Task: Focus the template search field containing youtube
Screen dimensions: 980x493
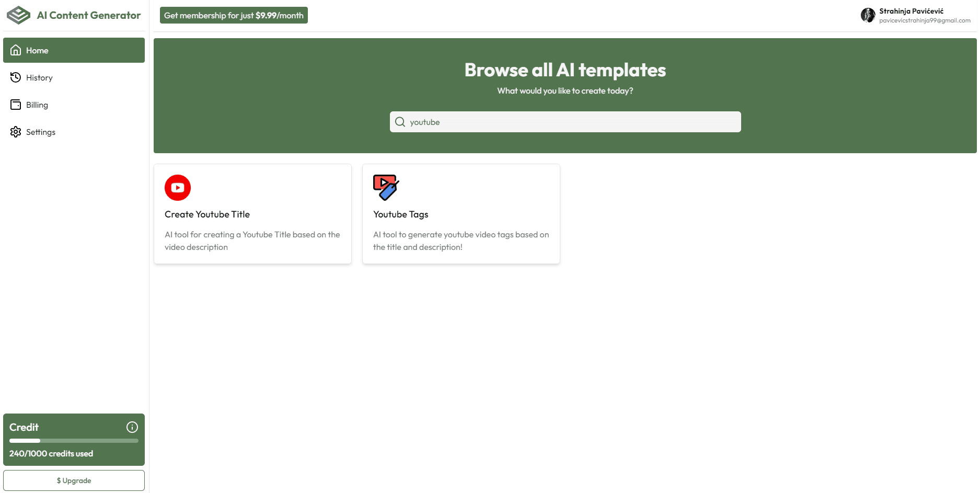Action: click(566, 122)
